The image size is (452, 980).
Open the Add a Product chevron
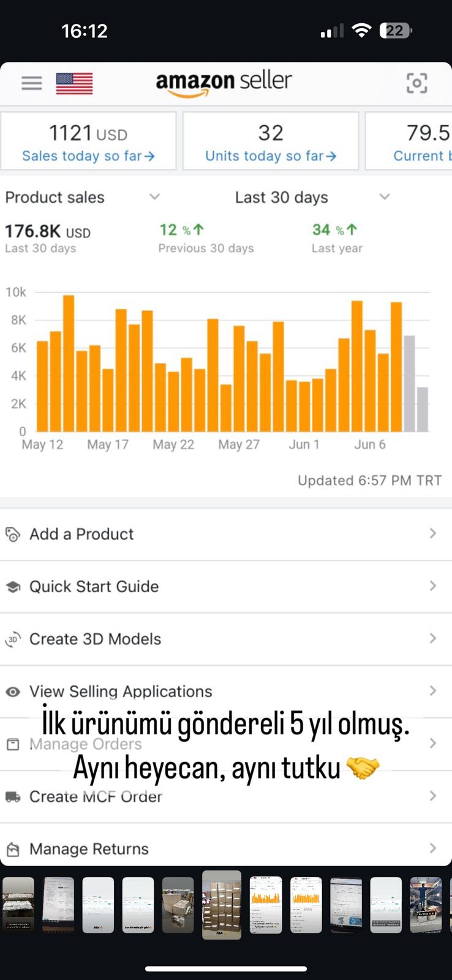pos(433,533)
